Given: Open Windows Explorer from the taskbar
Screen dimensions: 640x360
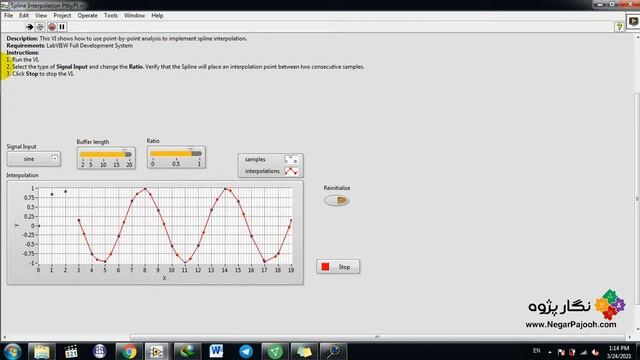Looking at the screenshot, I should pos(42,351).
